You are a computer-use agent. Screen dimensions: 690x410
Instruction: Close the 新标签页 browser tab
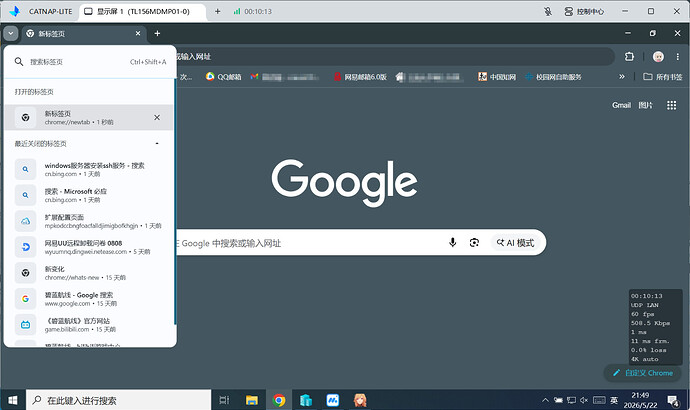click(x=138, y=33)
